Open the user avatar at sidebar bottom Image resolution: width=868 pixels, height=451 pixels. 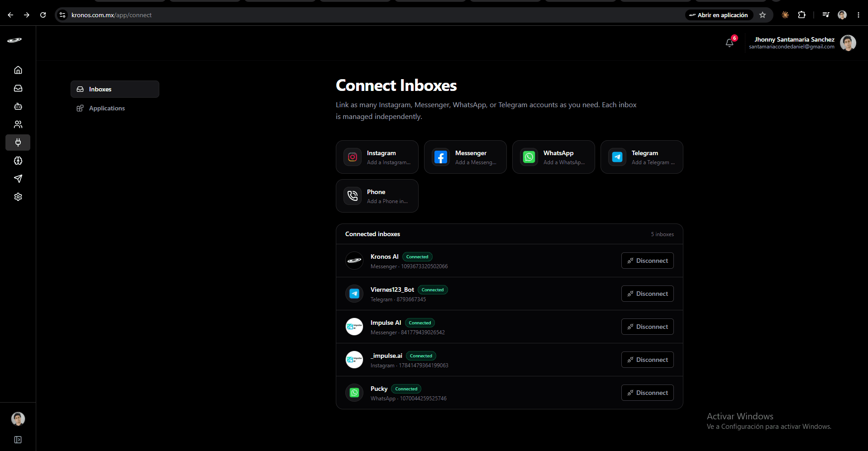[18, 419]
